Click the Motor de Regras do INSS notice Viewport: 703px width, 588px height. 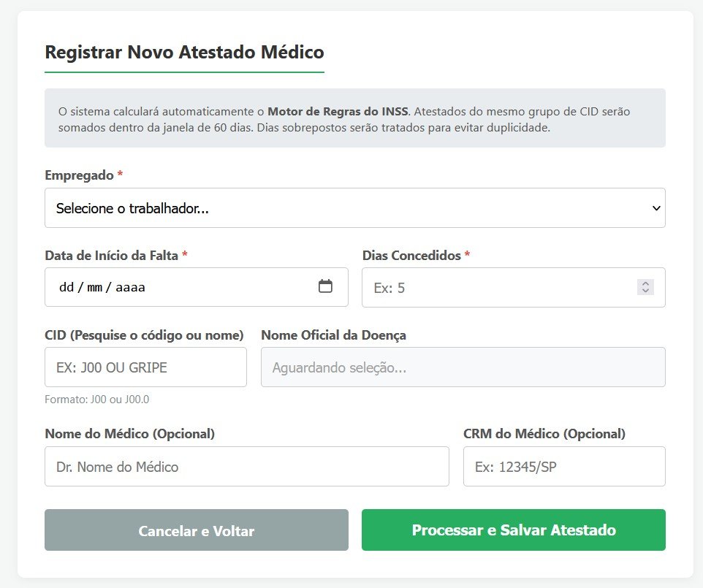355,118
